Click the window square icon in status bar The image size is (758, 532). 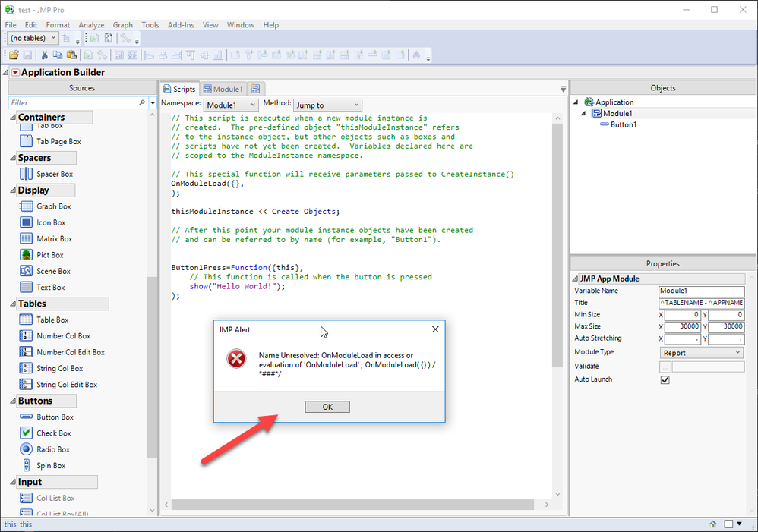coord(728,524)
